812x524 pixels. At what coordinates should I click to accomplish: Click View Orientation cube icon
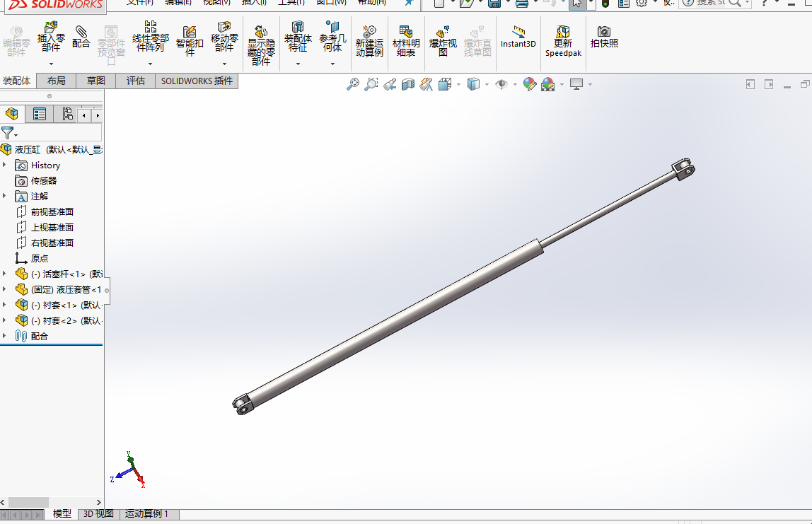coord(445,84)
